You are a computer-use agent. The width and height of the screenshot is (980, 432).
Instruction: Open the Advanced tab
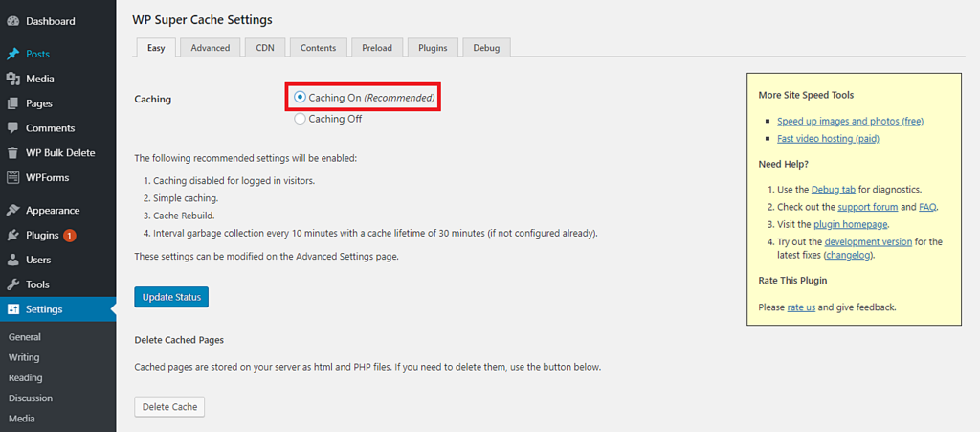pyautogui.click(x=211, y=48)
